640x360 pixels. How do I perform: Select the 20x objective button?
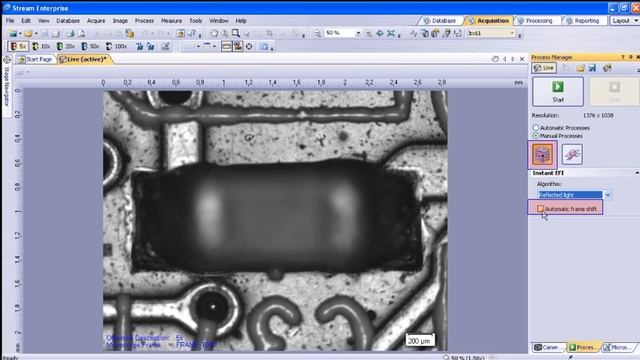pyautogui.click(x=65, y=47)
